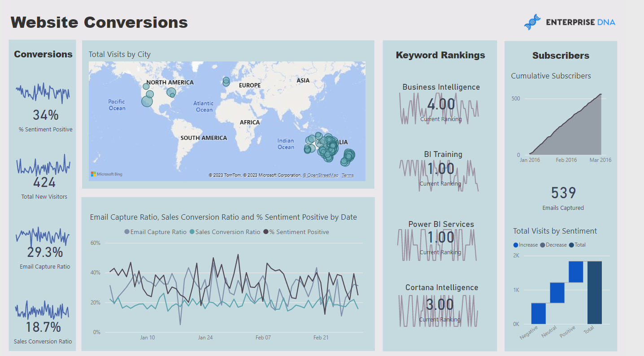Select the 34% Sentiment Positive card
The width and height of the screenshot is (644, 356).
45,116
